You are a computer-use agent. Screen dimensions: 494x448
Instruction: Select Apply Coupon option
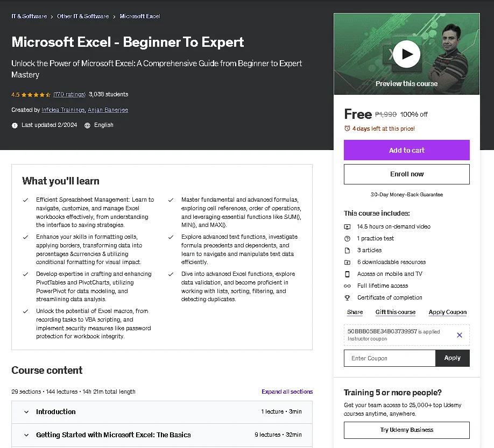(447, 312)
